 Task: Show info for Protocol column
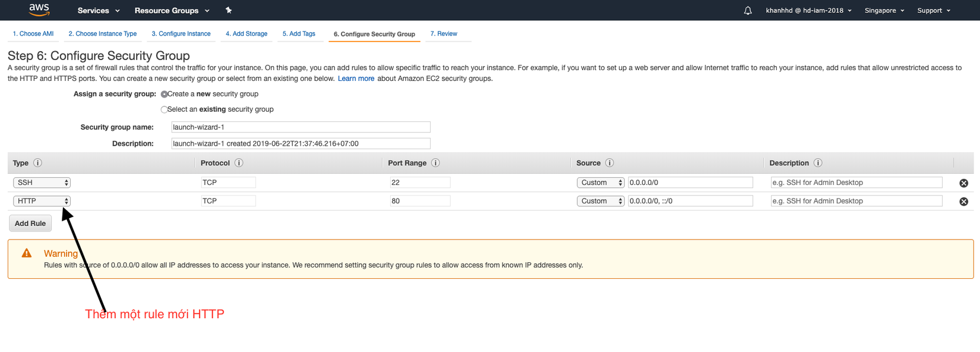click(x=239, y=163)
